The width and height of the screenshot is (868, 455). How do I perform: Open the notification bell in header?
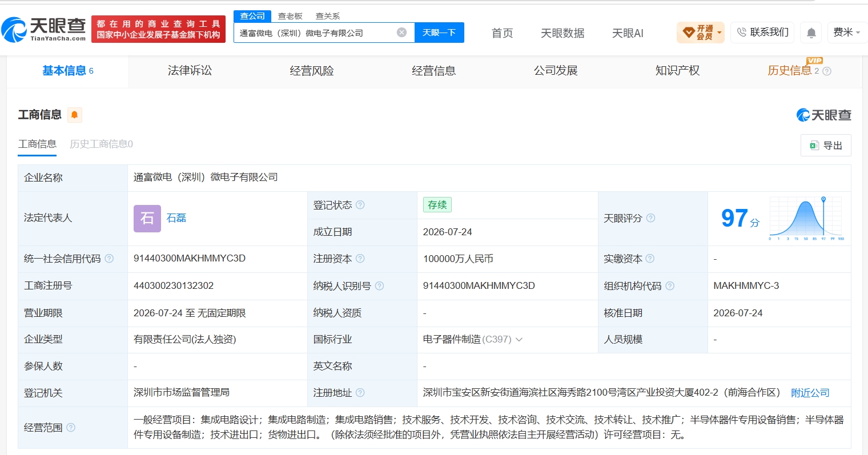[x=811, y=33]
